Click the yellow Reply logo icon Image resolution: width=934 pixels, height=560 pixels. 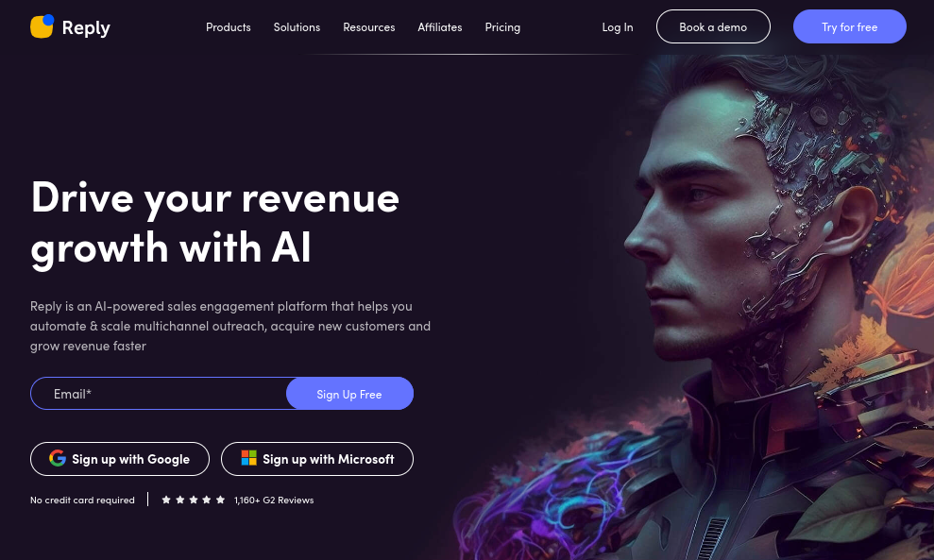tap(42, 26)
